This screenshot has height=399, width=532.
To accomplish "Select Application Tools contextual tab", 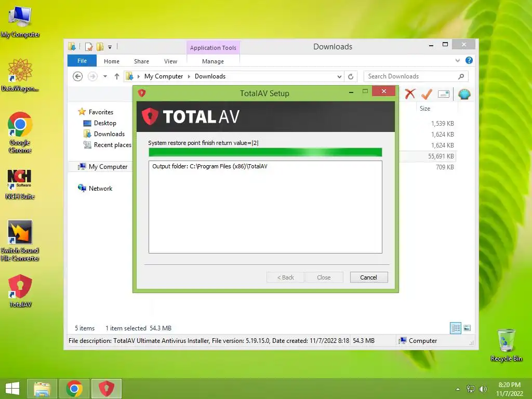I will pos(213,48).
